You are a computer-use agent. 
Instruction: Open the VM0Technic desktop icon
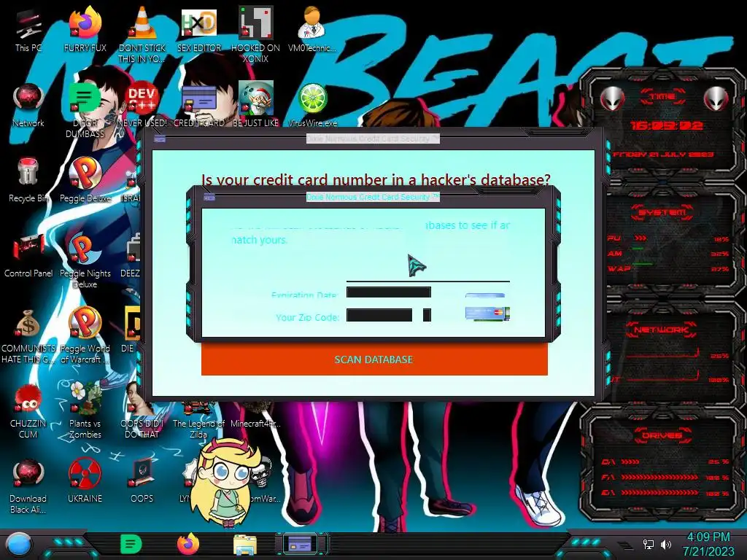point(312,29)
